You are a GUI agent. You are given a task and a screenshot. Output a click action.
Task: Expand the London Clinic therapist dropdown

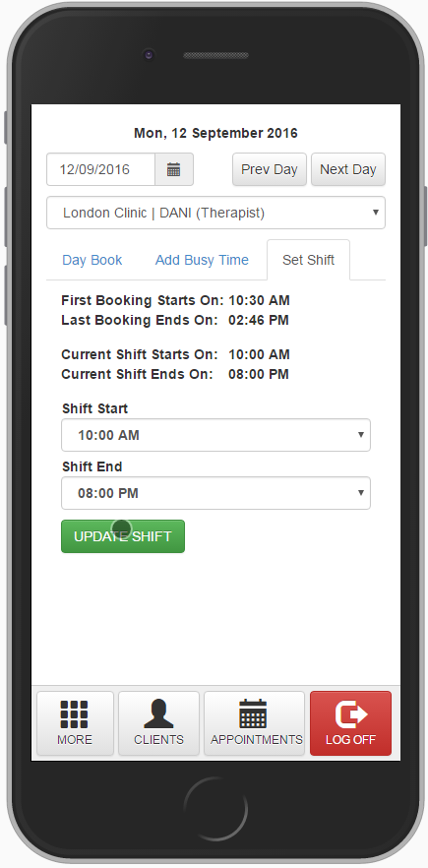tap(215, 213)
